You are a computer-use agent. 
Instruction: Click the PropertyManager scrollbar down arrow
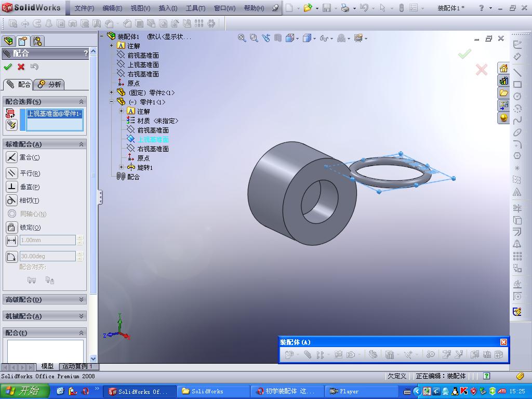pos(94,358)
